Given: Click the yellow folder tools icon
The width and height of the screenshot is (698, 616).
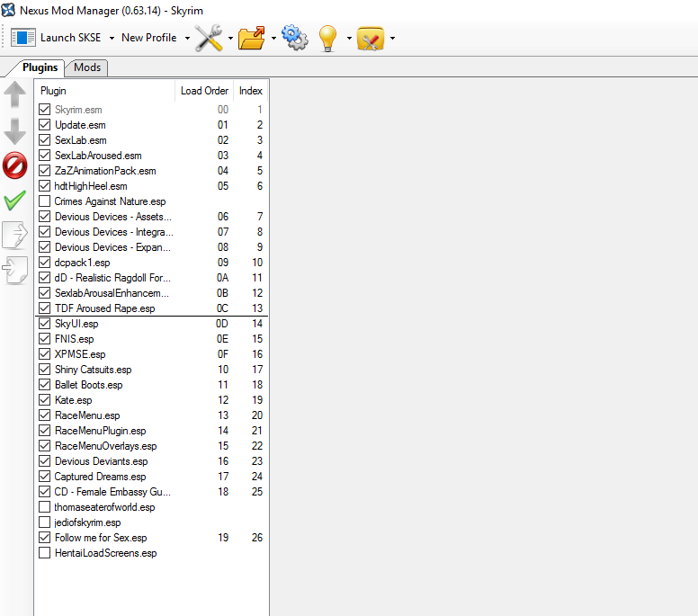Looking at the screenshot, I should 371,39.
